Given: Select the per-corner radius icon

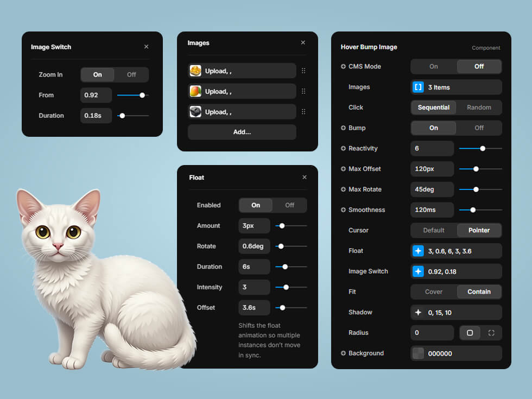Looking at the screenshot, I should (x=491, y=333).
